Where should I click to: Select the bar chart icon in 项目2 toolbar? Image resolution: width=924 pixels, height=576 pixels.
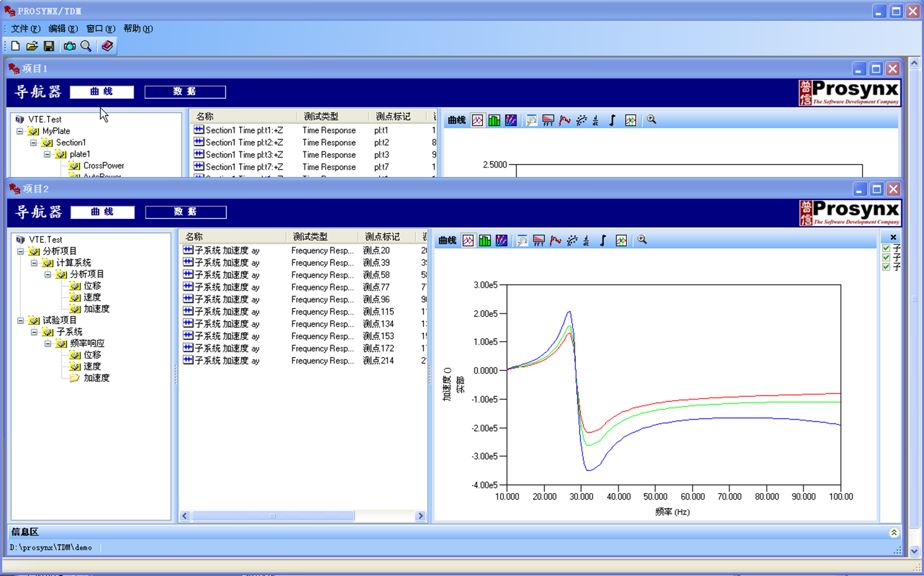click(485, 241)
